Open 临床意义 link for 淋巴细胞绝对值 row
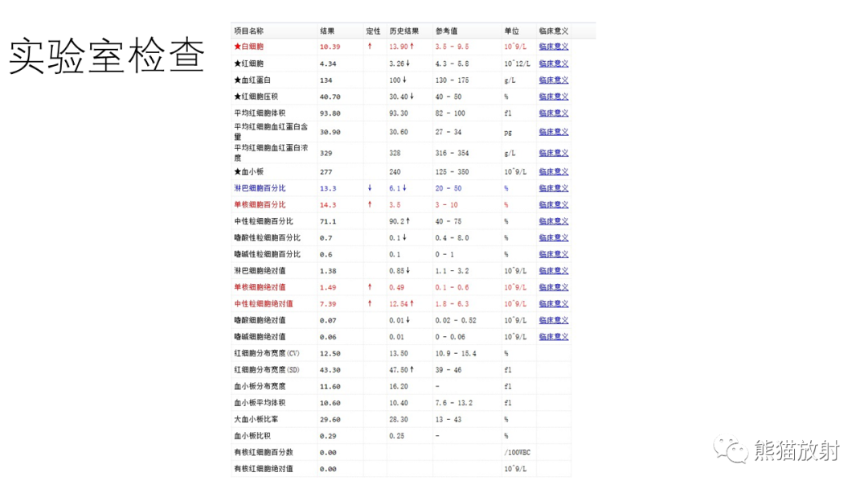Image resolution: width=868 pixels, height=489 pixels. [554, 271]
